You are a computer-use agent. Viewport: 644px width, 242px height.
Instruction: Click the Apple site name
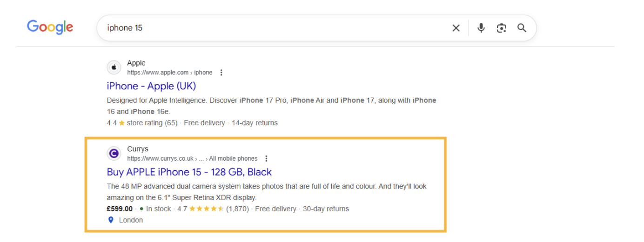coord(136,63)
